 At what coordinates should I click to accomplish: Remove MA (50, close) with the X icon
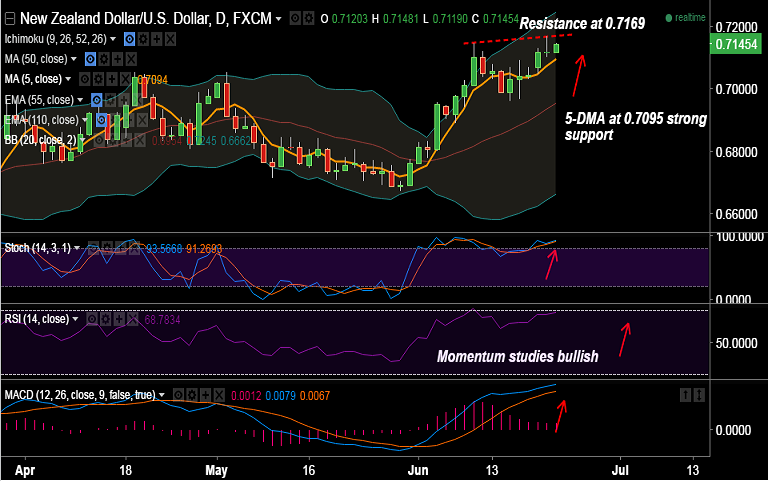[x=131, y=59]
